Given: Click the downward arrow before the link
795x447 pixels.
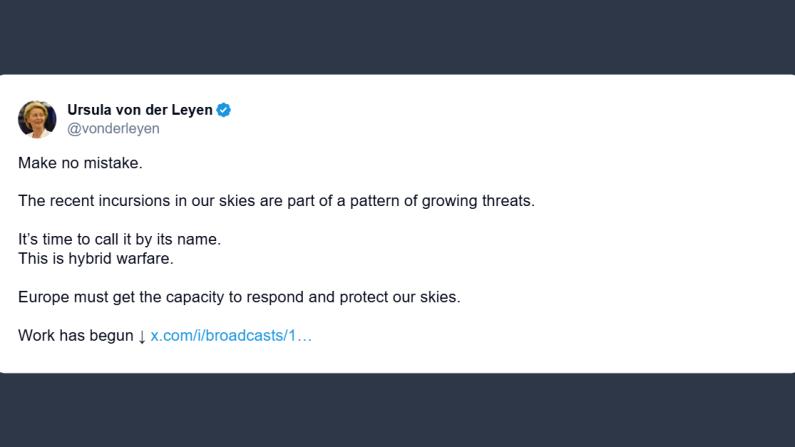Looking at the screenshot, I should point(142,336).
